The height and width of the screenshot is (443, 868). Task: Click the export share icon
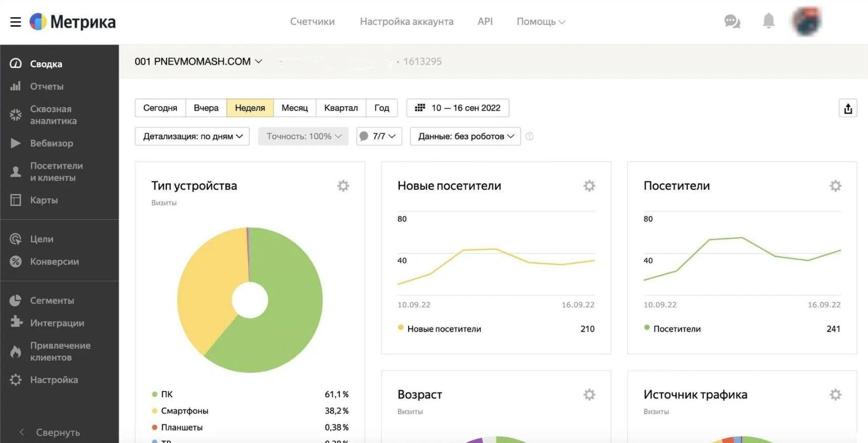point(848,108)
